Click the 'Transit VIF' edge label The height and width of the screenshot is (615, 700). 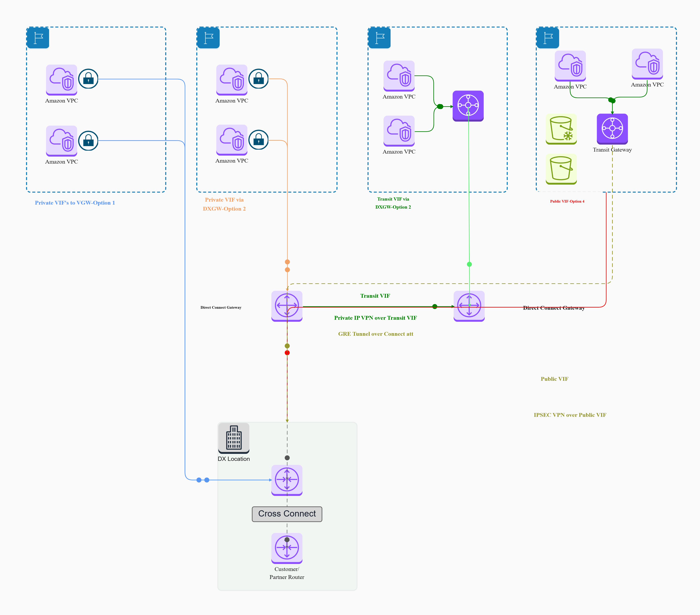(375, 296)
